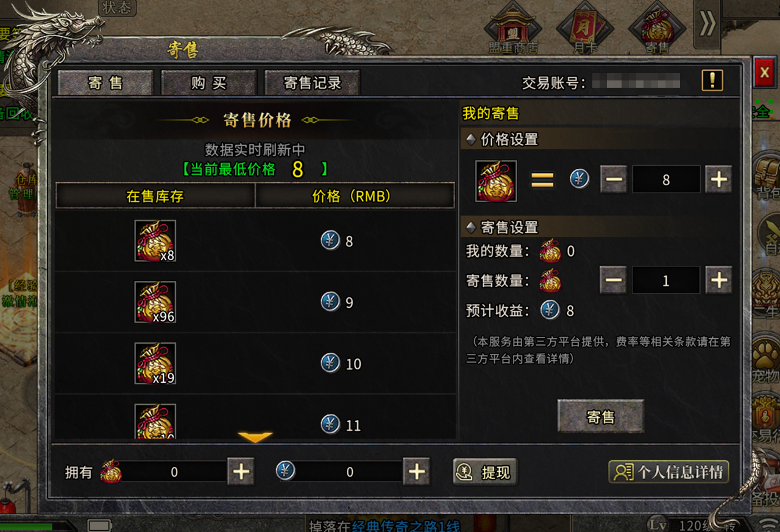
Task: Click the 寄售 money bag icon in top bar
Action: click(x=658, y=30)
